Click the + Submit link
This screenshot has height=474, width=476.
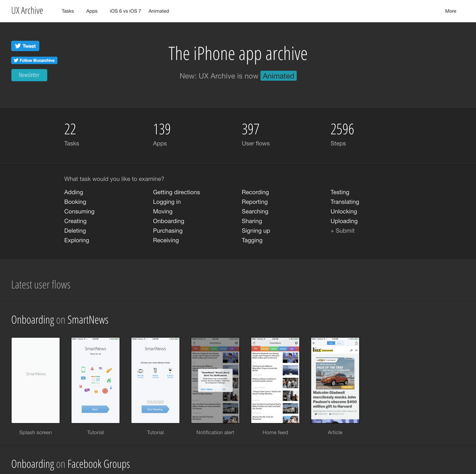click(x=343, y=231)
